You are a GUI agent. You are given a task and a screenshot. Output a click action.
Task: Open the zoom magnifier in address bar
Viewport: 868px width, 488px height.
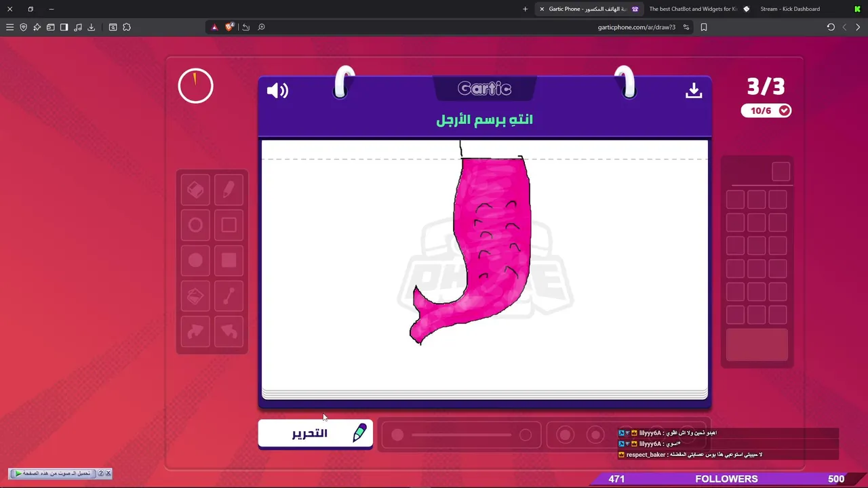click(x=261, y=27)
